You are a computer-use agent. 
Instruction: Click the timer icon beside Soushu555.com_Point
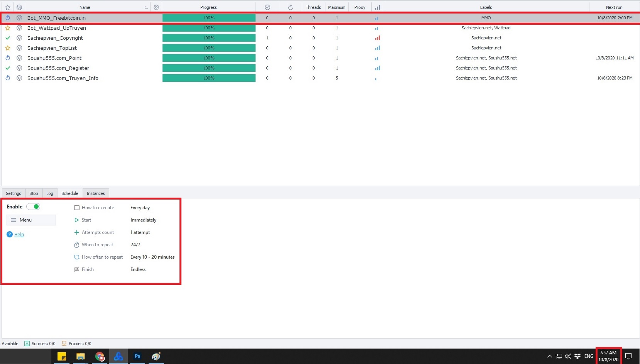(8, 58)
